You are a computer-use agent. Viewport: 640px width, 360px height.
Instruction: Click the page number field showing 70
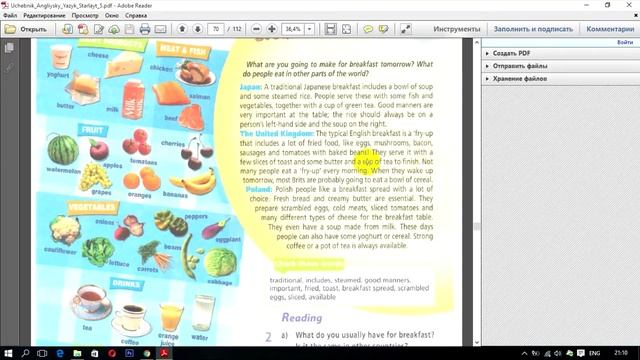[x=216, y=29]
